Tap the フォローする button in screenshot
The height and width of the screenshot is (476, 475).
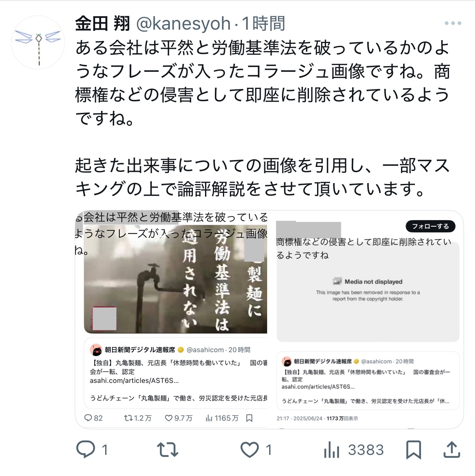point(430,226)
